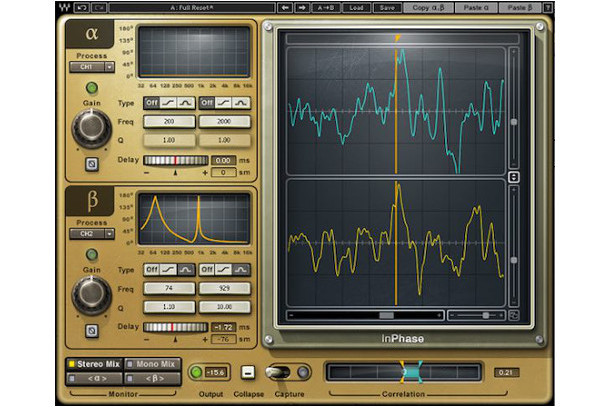Screen dimensions: 600x420
Task: Go to previous preset with left arrow
Action: click(285, 7)
